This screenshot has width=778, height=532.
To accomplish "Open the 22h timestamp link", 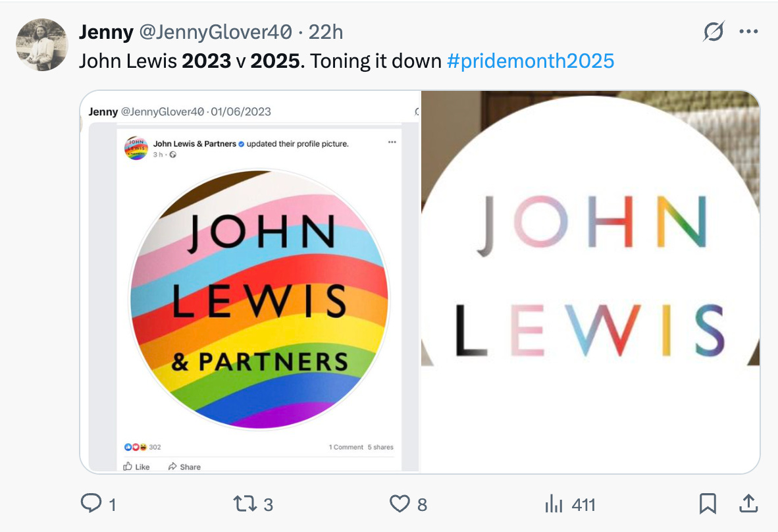I will 326,32.
